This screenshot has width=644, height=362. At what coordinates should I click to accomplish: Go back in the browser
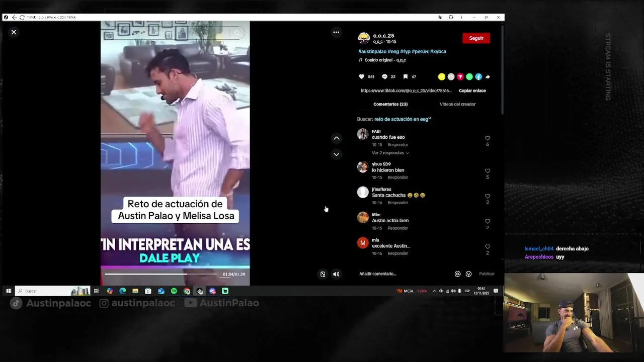[14, 17]
